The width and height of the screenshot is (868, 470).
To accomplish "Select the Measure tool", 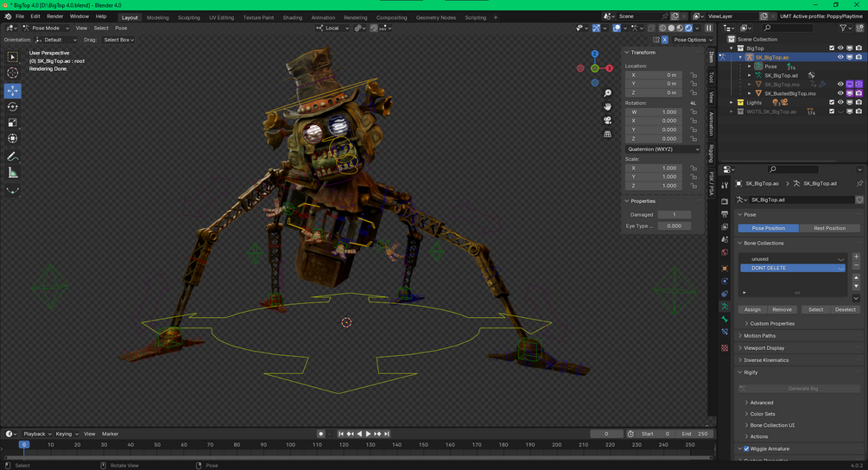I will pos(13,173).
